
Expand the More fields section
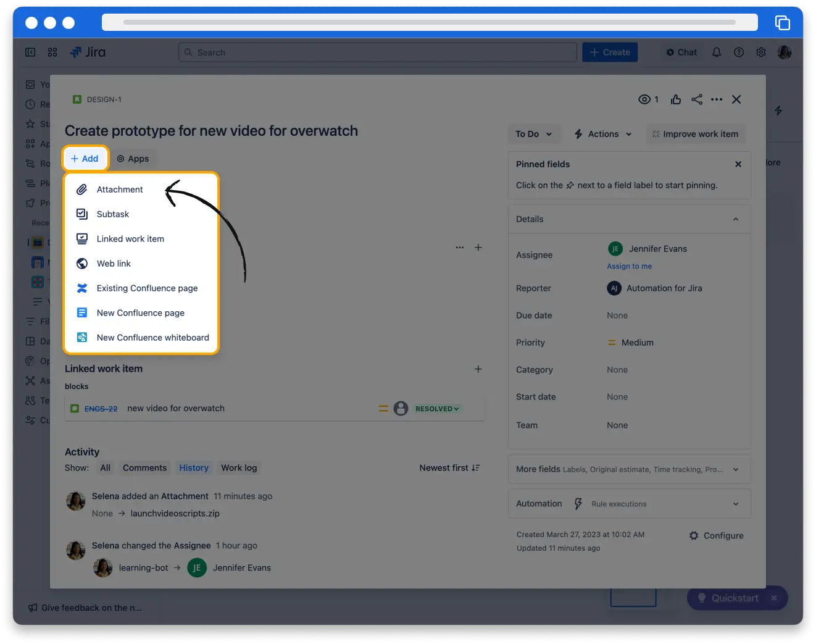click(629, 469)
